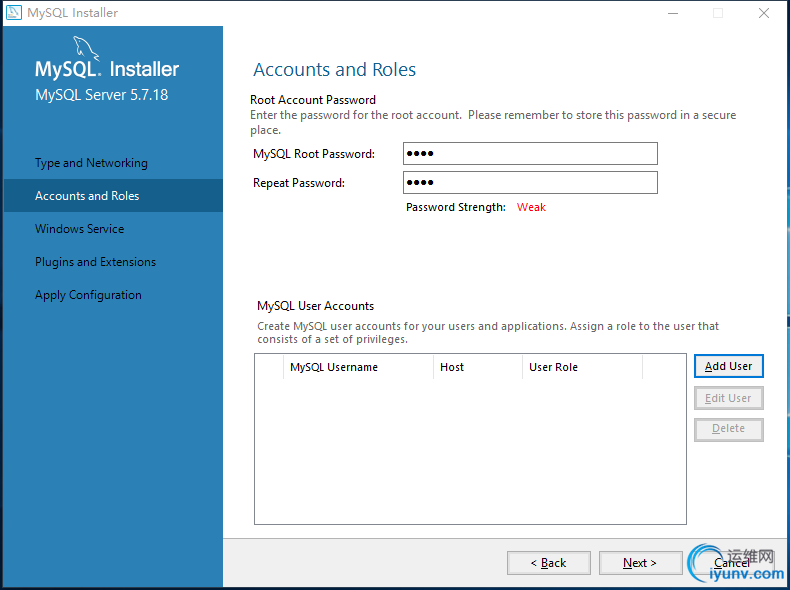Click the MySQL dolphin logo

tap(85, 49)
